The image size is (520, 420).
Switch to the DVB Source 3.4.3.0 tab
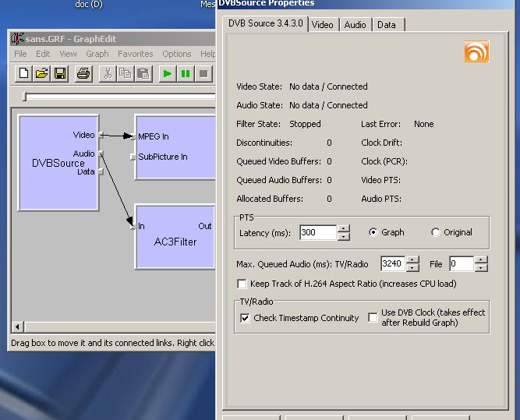pos(266,24)
